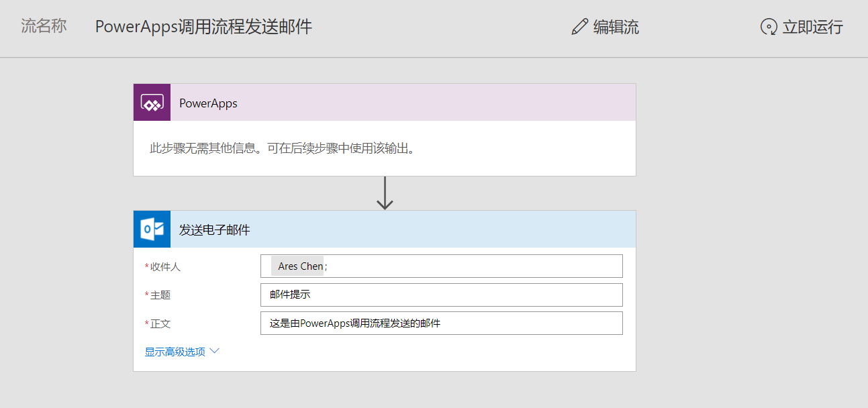Click into the 正文 body text field

point(441,323)
